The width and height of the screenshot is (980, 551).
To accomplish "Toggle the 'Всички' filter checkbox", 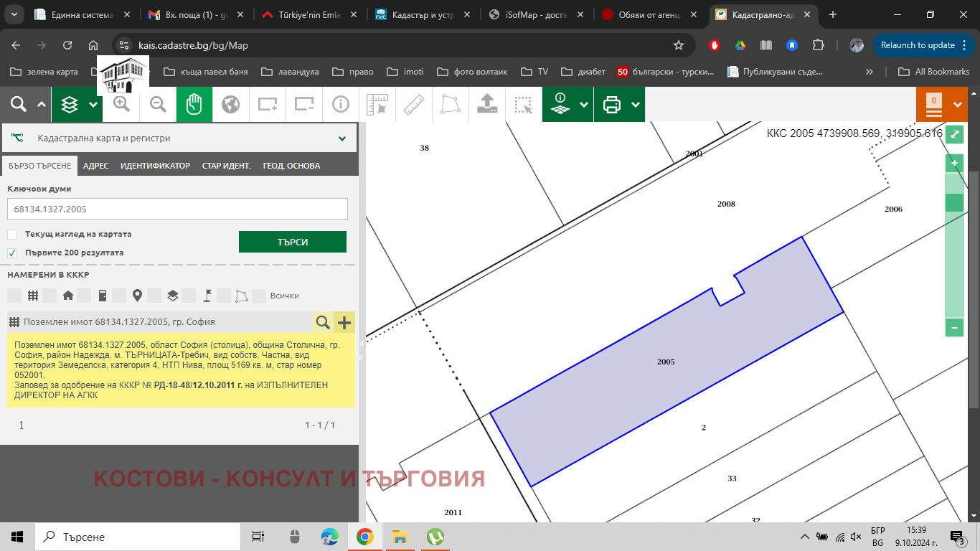I will 260,296.
